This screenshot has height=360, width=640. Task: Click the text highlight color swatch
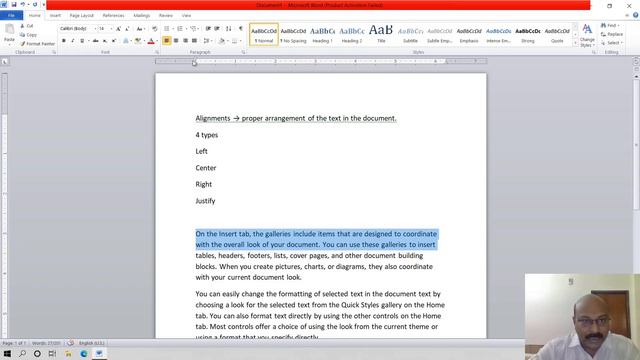pyautogui.click(x=138, y=41)
